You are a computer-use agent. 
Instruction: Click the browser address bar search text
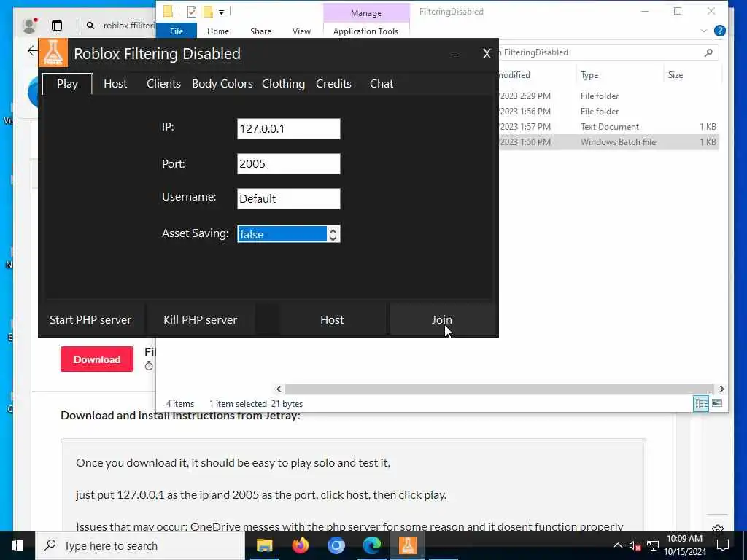pos(128,26)
